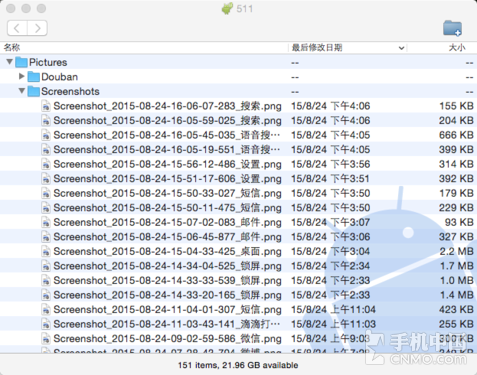Image resolution: width=477 pixels, height=375 pixels.
Task: Select file name Screenshot_2015-08-24-11-04-01-307_短信.png
Action: [167, 310]
